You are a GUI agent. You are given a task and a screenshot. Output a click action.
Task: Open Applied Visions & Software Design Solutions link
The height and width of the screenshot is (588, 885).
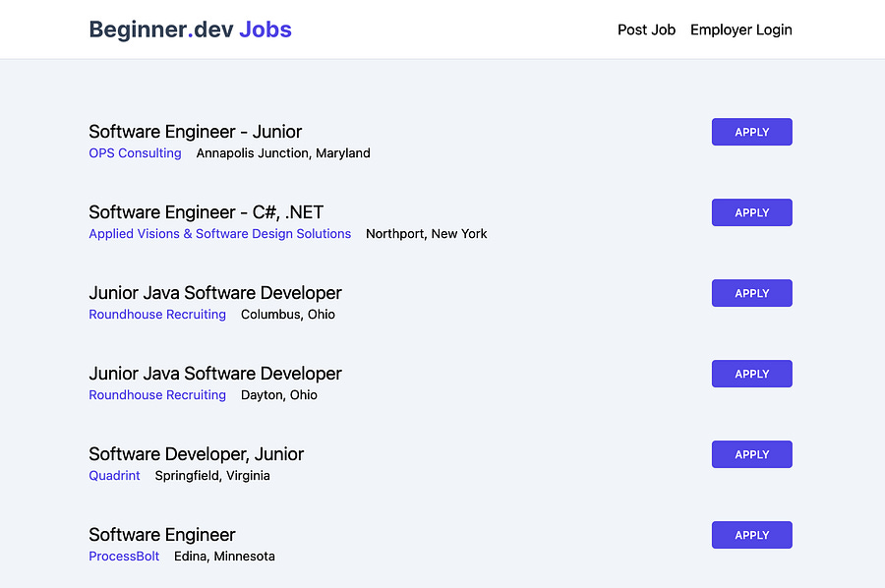[x=219, y=234]
